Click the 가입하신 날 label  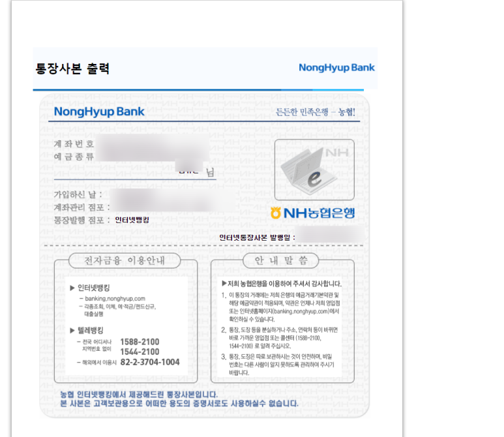78,194
